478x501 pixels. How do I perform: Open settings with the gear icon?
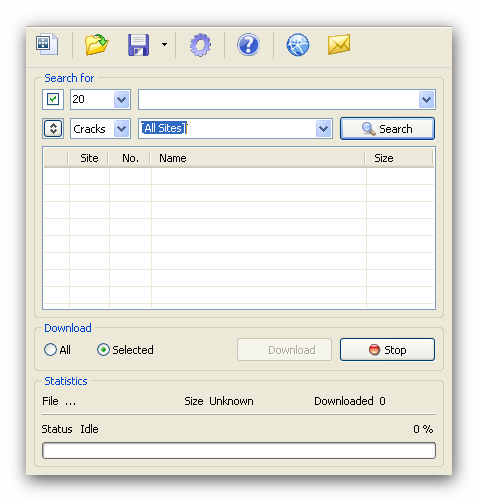(x=200, y=45)
